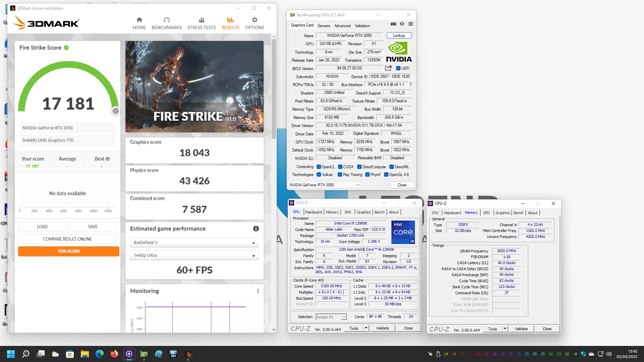The height and width of the screenshot is (362, 644).
Task: Click the DRAM Frequency value 2600.0 MHz
Action: click(x=506, y=251)
